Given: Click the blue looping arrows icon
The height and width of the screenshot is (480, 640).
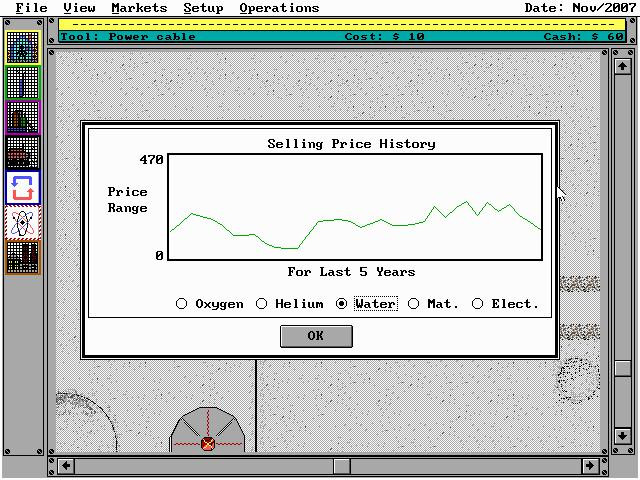Looking at the screenshot, I should [22, 187].
